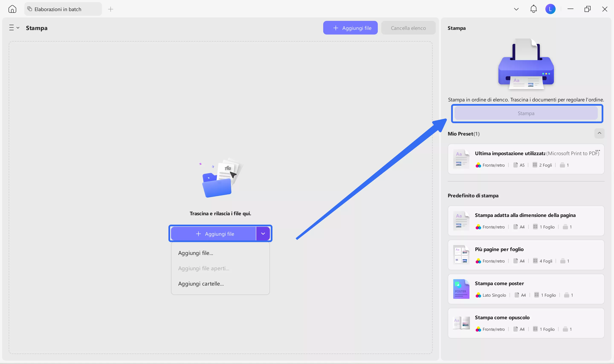Click the Home icon

pos(12,9)
